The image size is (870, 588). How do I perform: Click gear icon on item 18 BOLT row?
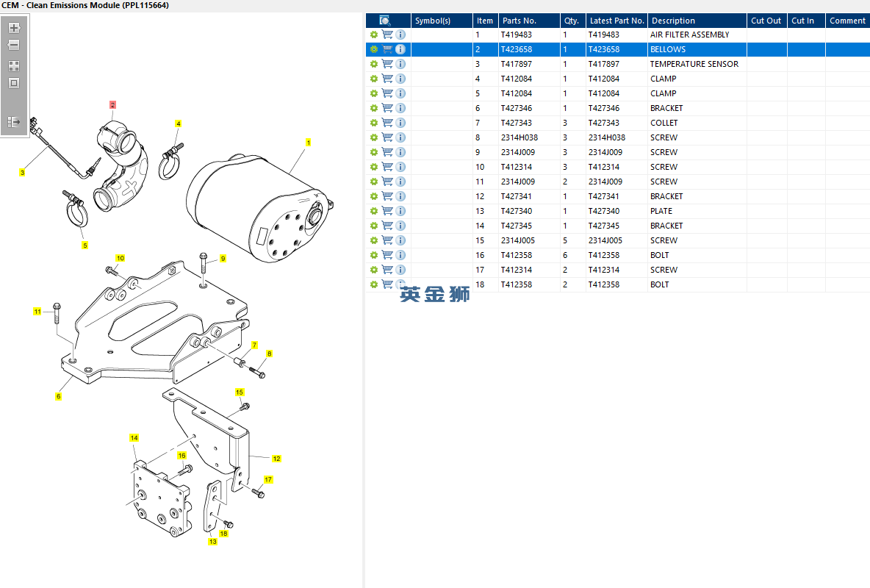pyautogui.click(x=374, y=285)
